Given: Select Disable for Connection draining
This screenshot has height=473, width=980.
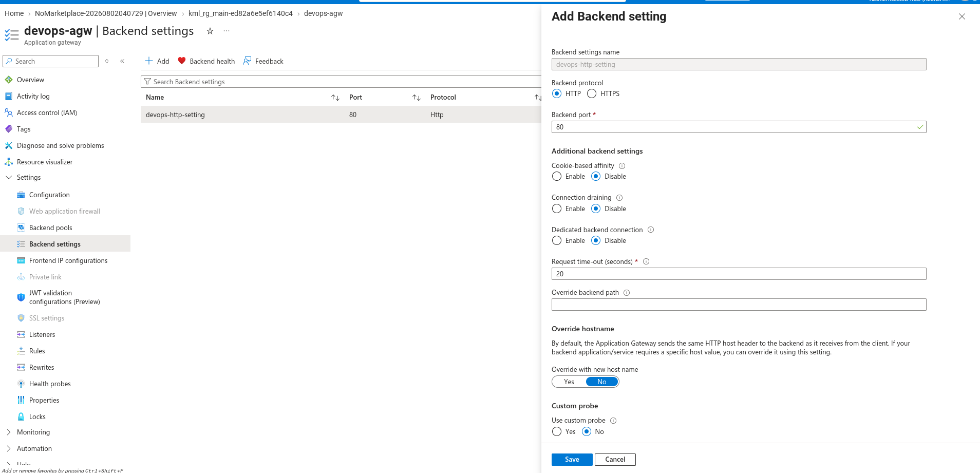Looking at the screenshot, I should [596, 209].
